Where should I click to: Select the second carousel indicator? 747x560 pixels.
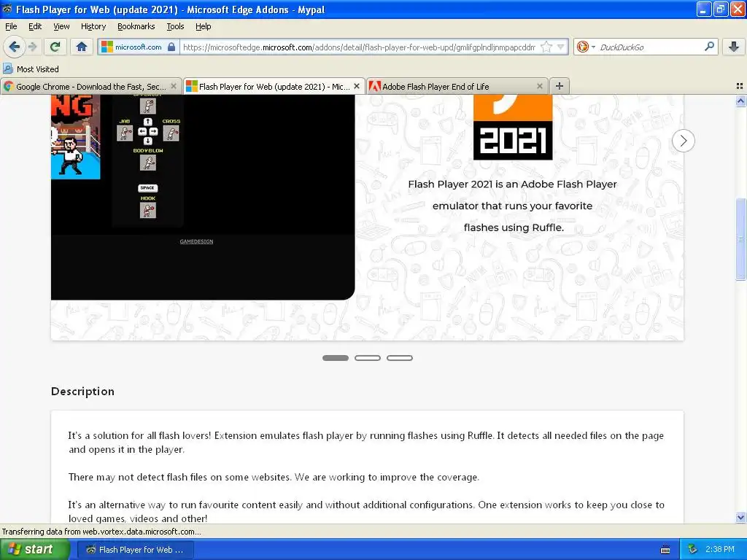[368, 357]
